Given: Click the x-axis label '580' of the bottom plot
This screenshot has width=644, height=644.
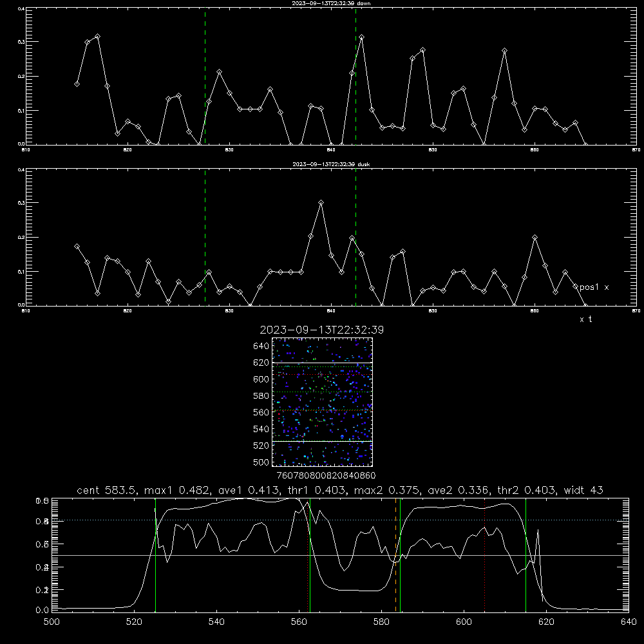Looking at the screenshot, I should (381, 622).
